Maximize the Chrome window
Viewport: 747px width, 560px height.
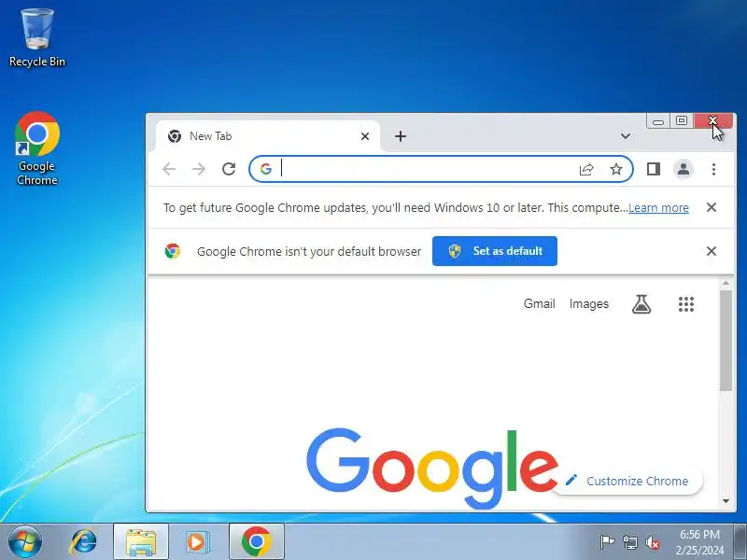click(682, 121)
